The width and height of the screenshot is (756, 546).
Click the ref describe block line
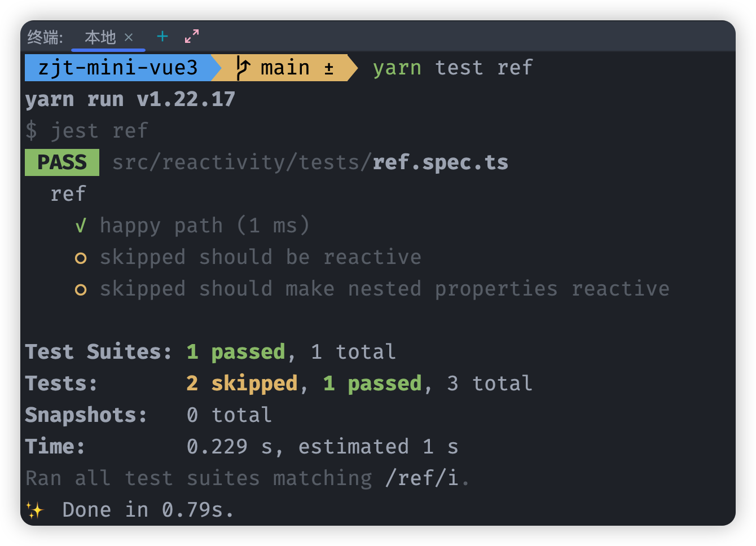[68, 194]
